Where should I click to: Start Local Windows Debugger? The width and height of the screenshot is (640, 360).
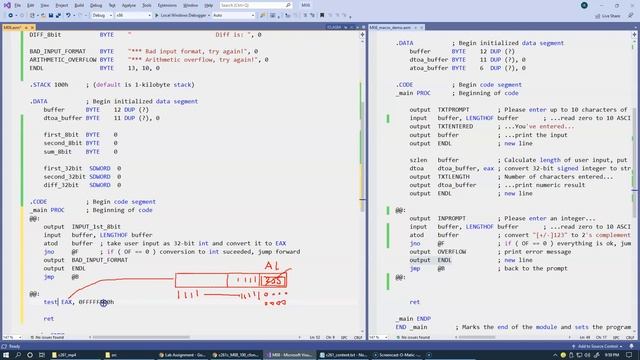[x=180, y=16]
